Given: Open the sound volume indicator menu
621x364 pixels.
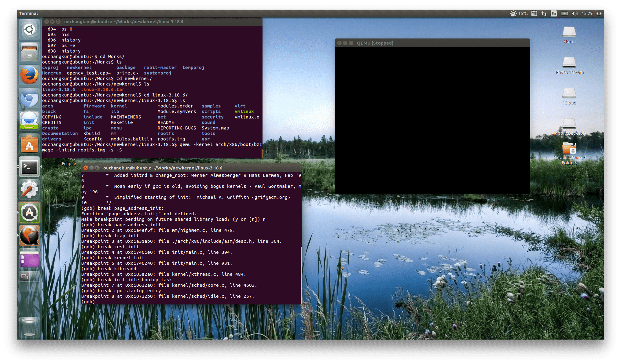Looking at the screenshot, I should pos(574,13).
